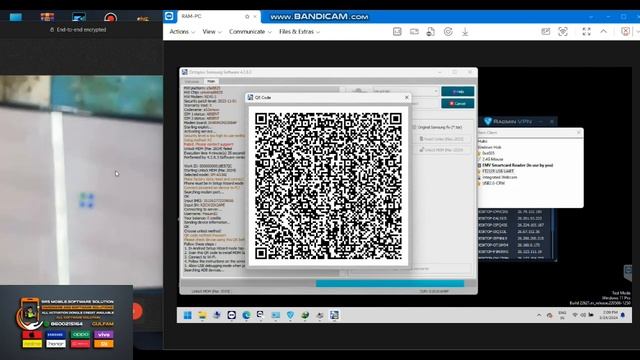Close the QR Code dialog
This screenshot has width=640, height=360.
406,98
